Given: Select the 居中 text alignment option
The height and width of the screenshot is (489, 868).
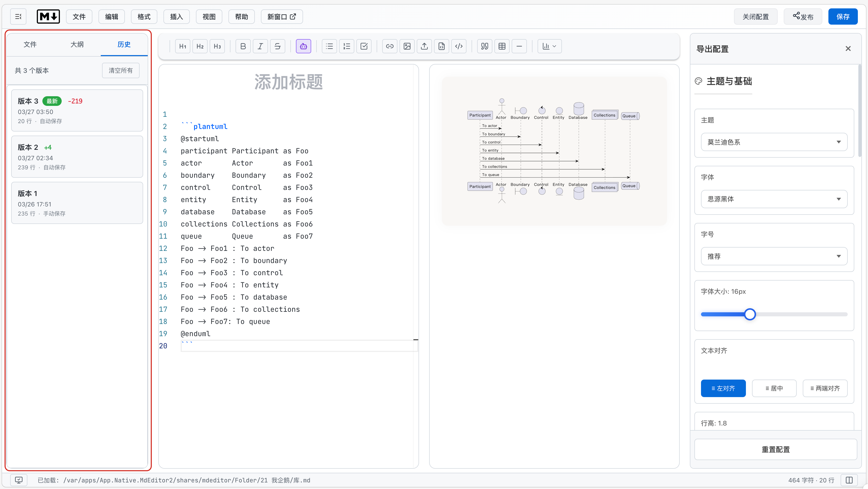Looking at the screenshot, I should pyautogui.click(x=774, y=388).
